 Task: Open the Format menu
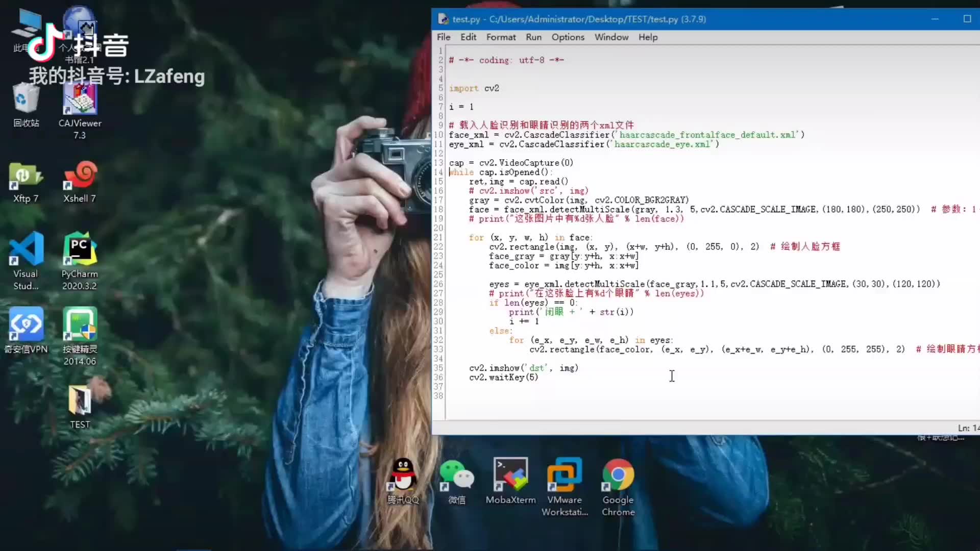click(x=501, y=37)
